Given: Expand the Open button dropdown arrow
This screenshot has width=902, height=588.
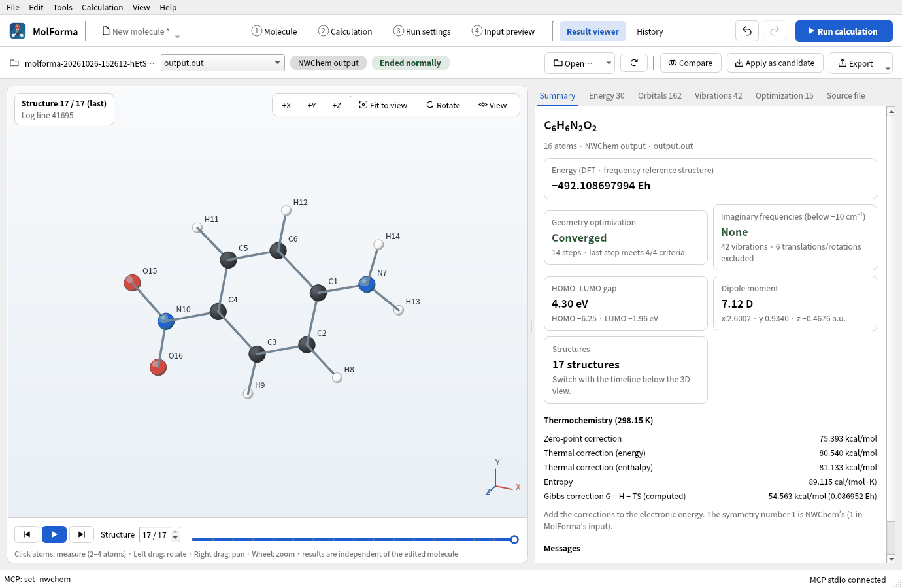Looking at the screenshot, I should point(609,63).
